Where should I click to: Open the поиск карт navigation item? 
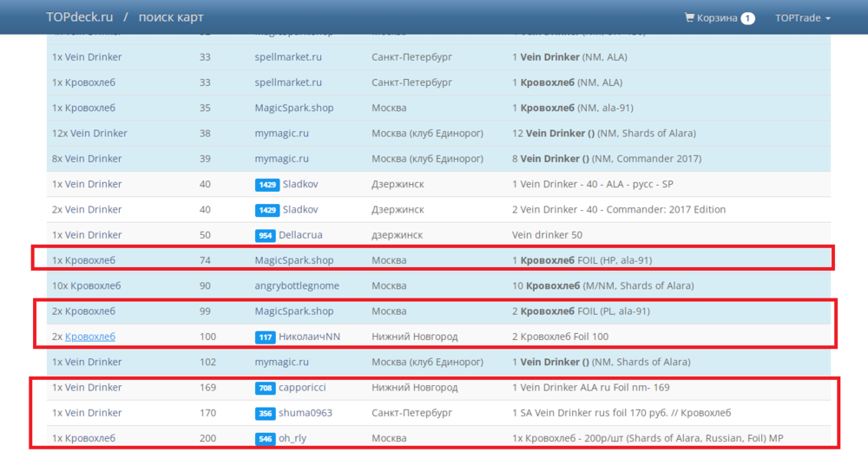pos(169,17)
